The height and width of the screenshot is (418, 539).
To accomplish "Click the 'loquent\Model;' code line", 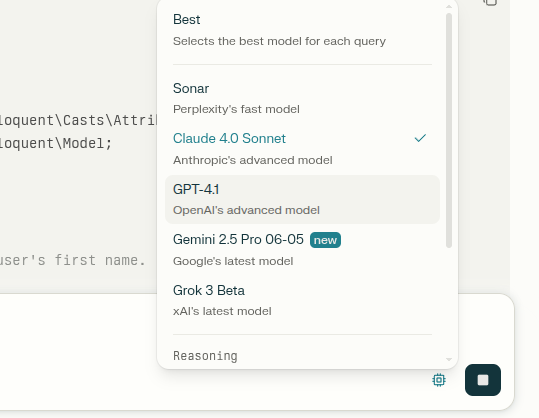I will pos(56,143).
